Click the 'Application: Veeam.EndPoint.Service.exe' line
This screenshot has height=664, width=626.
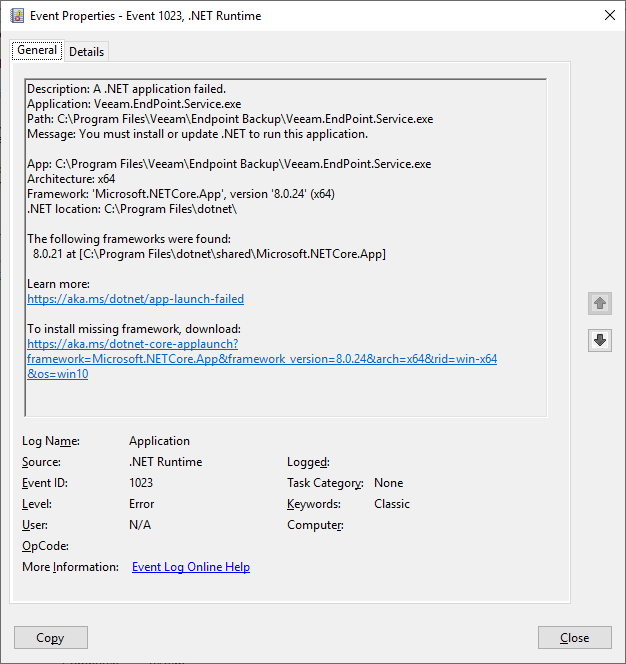point(134,104)
